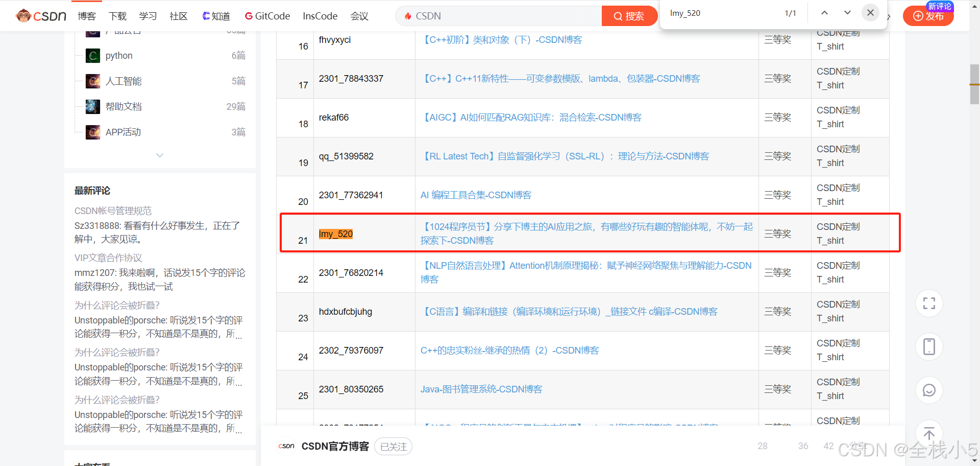Click the scrollbar down arrow
The image size is (980, 466).
click(975, 461)
